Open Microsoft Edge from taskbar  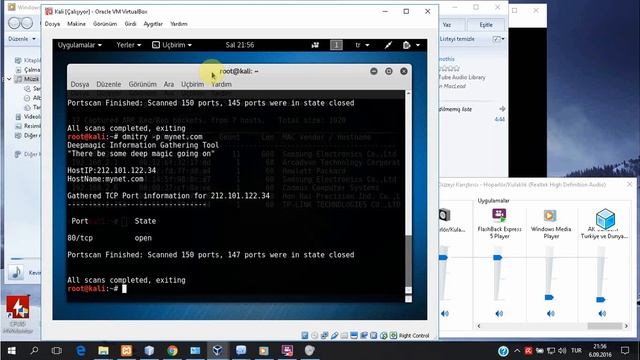[80, 351]
